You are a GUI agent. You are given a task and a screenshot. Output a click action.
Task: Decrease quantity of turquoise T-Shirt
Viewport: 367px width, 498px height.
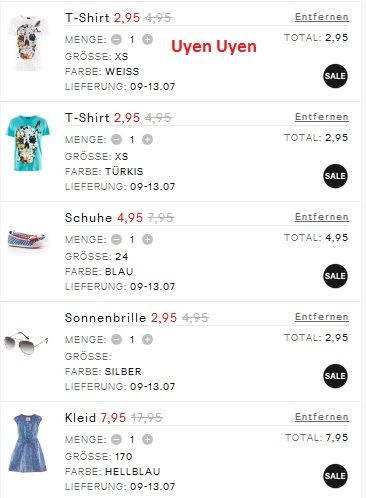(x=116, y=140)
